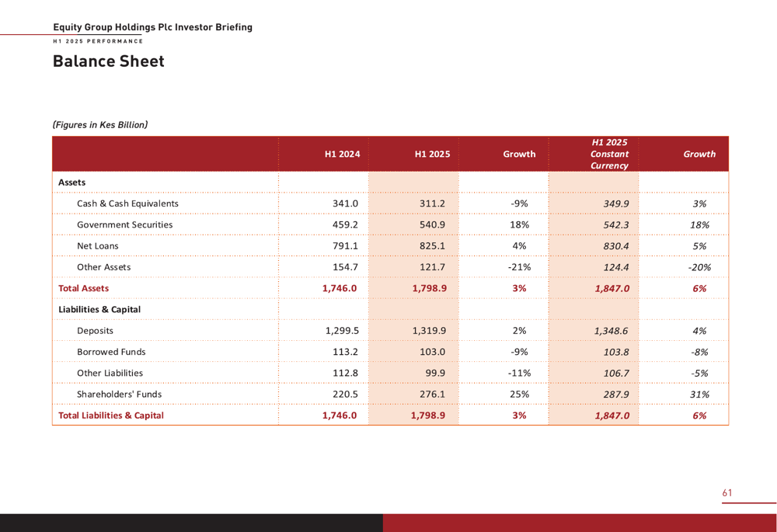777x532 pixels.
Task: Click Deposits value '1,299.5'
Action: [x=342, y=331]
